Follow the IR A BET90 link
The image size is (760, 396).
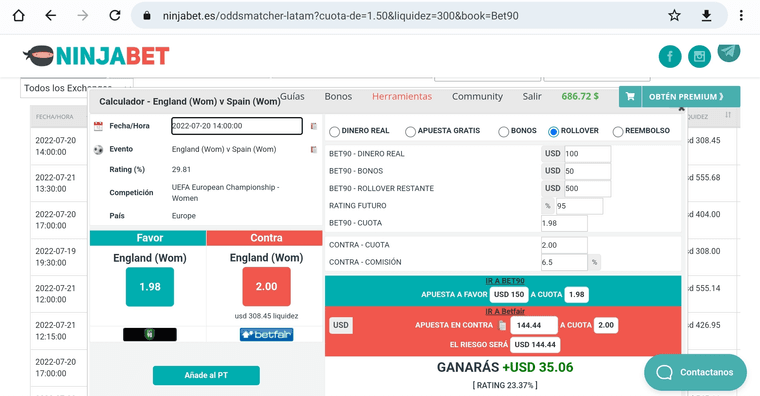tap(505, 281)
